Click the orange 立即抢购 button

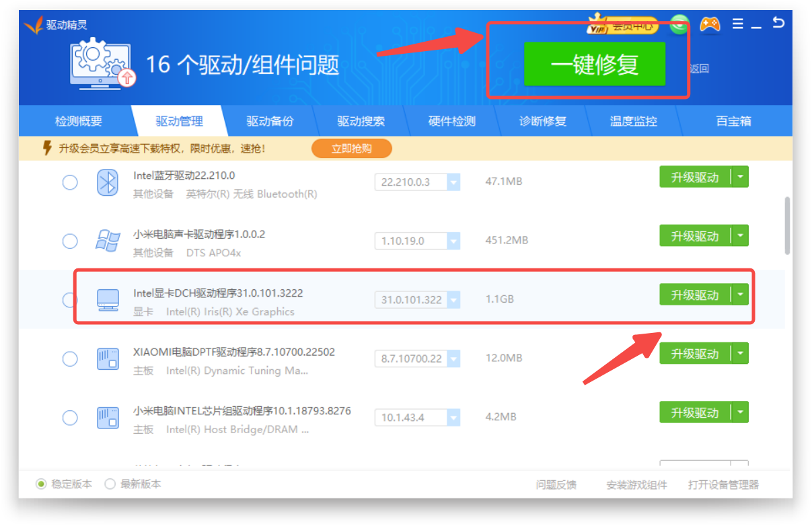tap(351, 149)
